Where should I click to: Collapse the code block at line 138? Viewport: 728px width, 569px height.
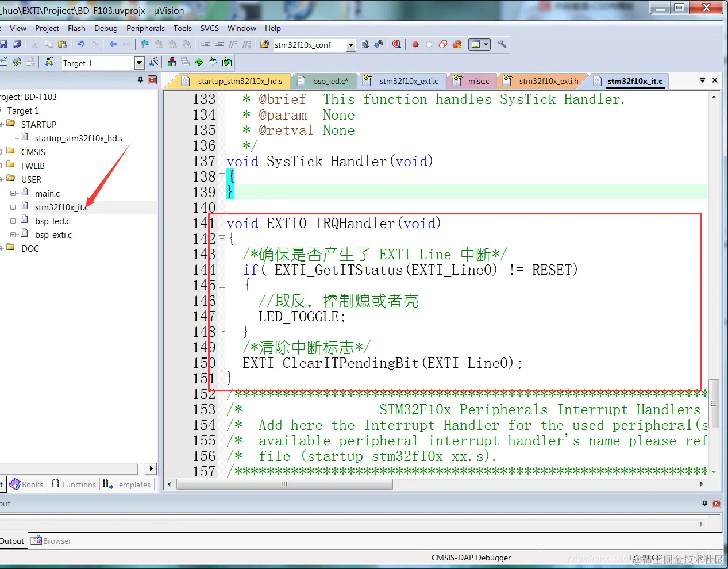222,176
